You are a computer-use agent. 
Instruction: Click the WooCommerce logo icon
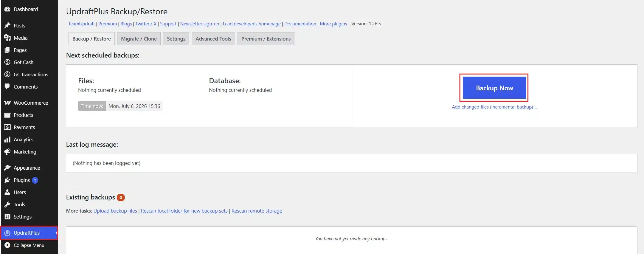(x=7, y=103)
